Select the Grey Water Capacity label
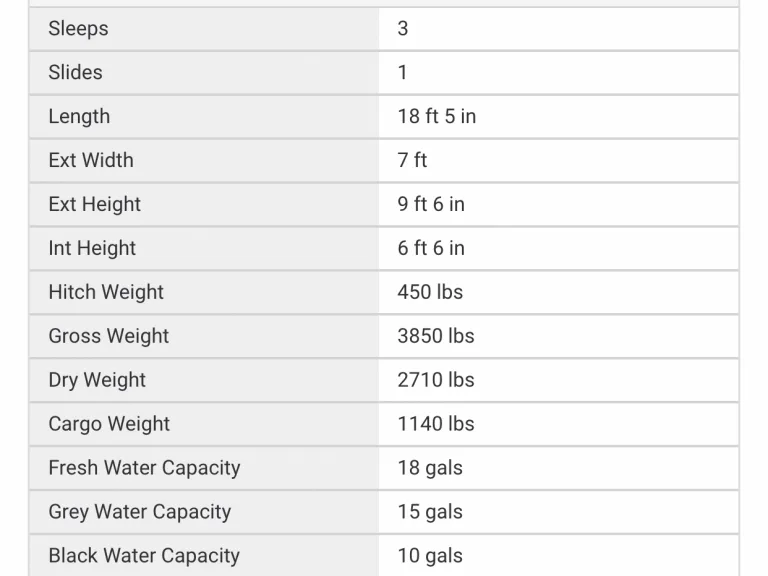 click(140, 512)
